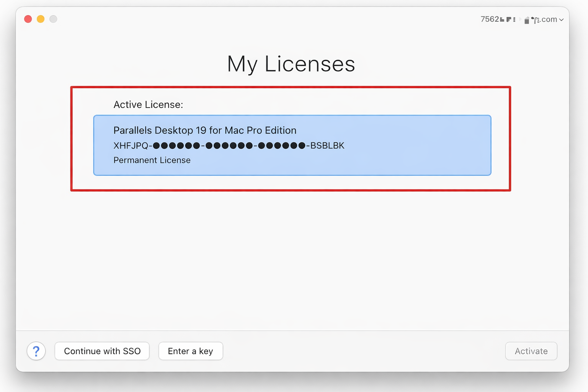Image resolution: width=588 pixels, height=392 pixels.
Task: Click the grayed-out zoom window button
Action: point(53,19)
